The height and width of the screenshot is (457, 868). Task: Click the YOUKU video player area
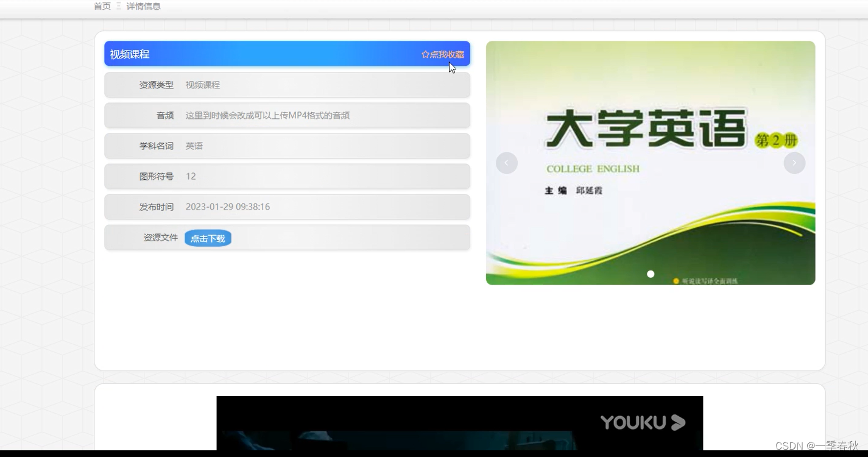pos(460,423)
